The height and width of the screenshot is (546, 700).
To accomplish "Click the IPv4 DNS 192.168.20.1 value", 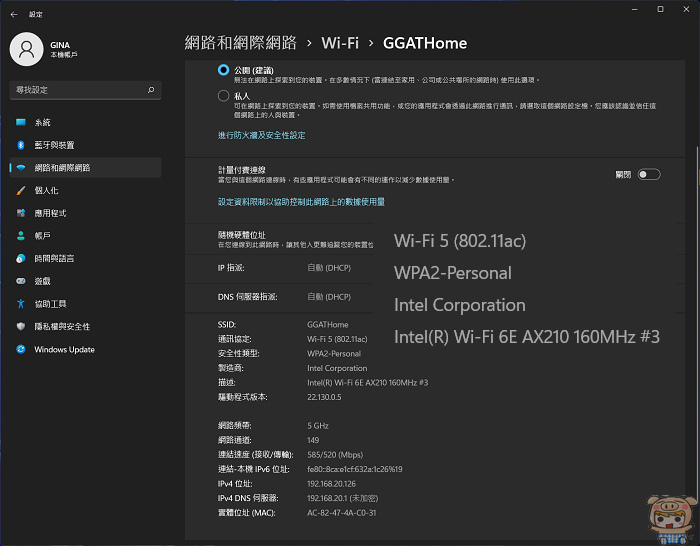I will click(342, 498).
